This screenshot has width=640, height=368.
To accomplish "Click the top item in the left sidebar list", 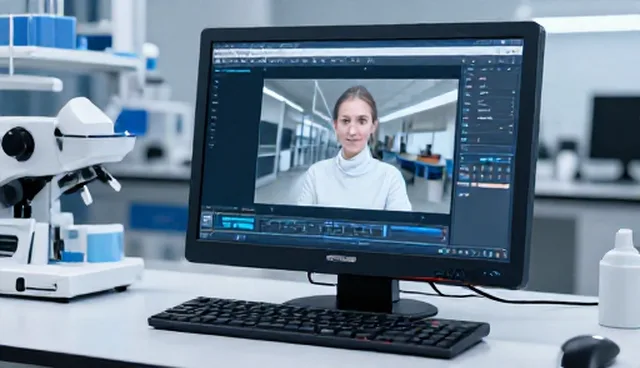I will pyautogui.click(x=216, y=82).
